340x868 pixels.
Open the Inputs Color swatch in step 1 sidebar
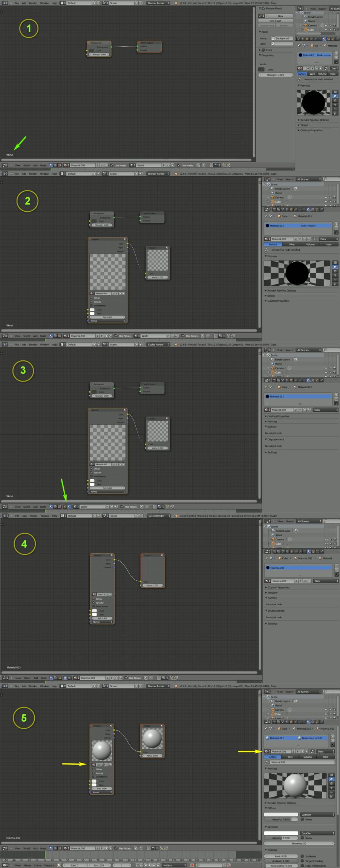click(261, 69)
